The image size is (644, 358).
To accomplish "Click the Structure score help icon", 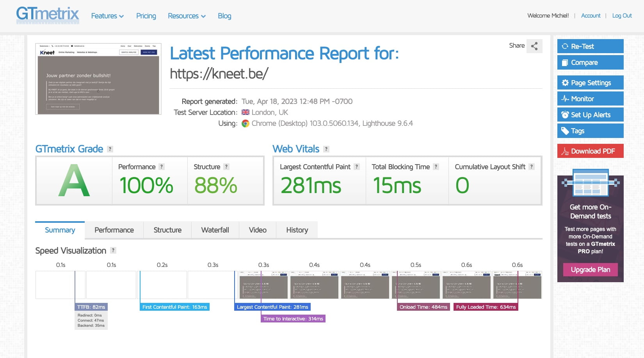I will tap(226, 167).
